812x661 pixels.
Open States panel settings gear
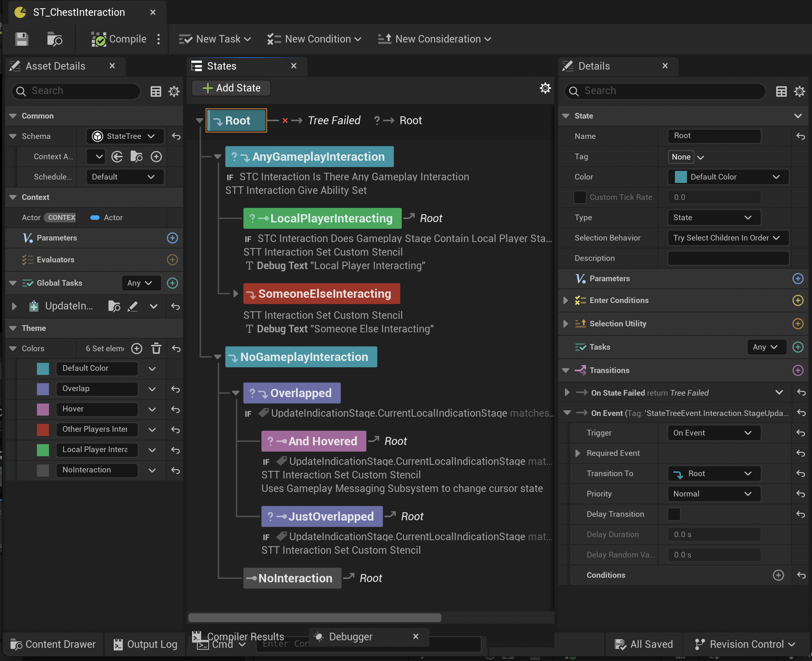coord(545,88)
